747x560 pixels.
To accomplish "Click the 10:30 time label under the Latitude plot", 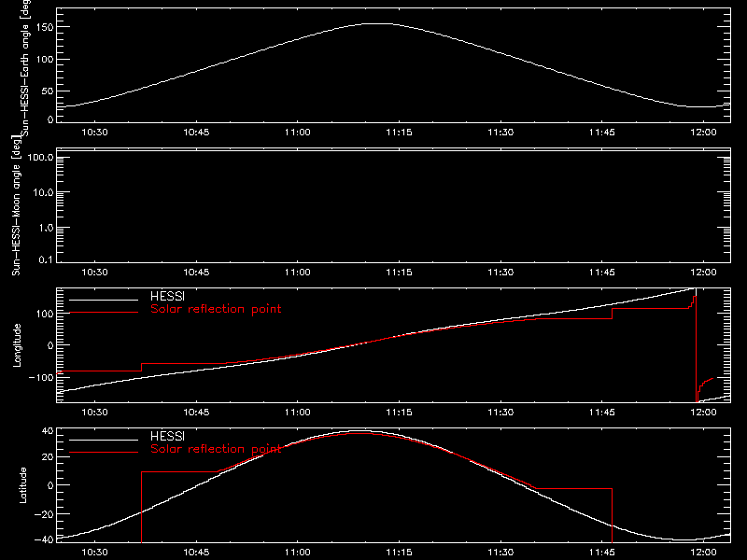I will (95, 553).
